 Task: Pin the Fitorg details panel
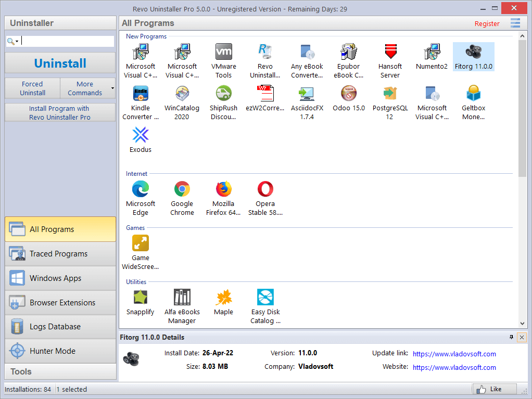point(511,338)
